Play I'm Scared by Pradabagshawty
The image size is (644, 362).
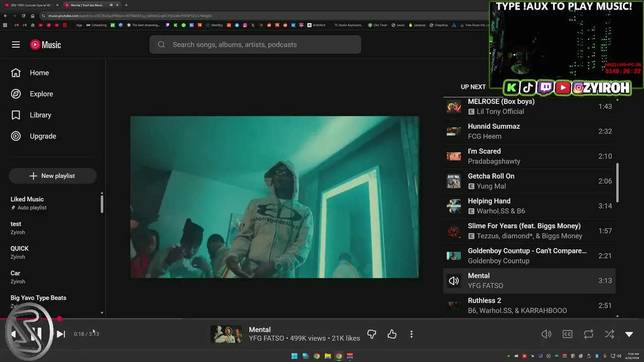pos(529,156)
